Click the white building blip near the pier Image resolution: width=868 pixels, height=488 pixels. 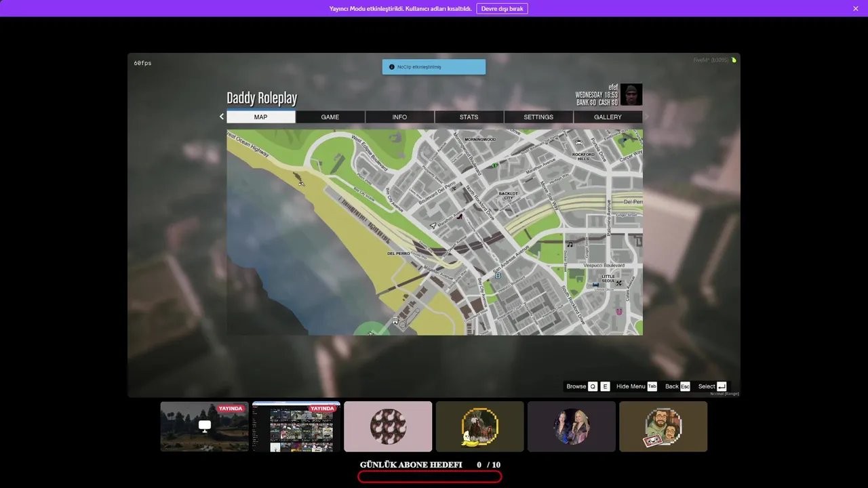[395, 321]
